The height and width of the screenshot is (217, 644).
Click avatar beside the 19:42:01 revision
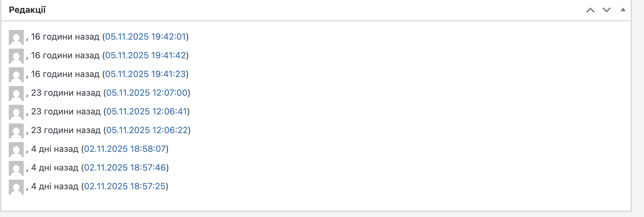(16, 37)
